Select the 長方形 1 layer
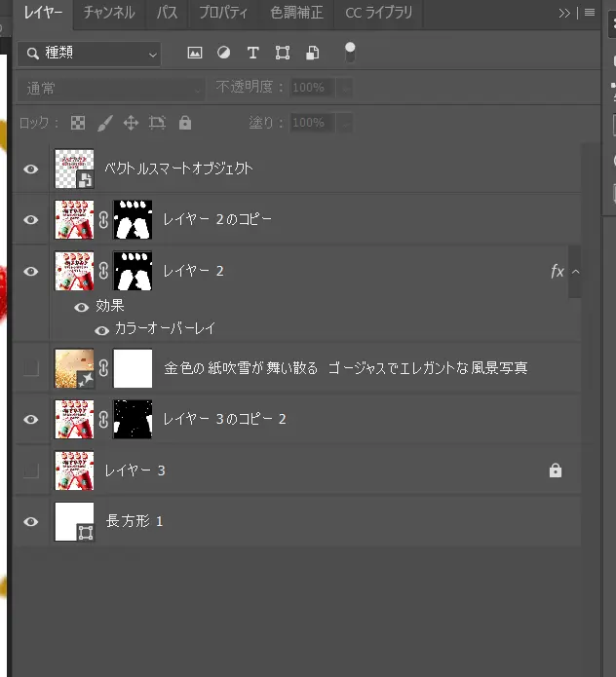 pos(292,521)
